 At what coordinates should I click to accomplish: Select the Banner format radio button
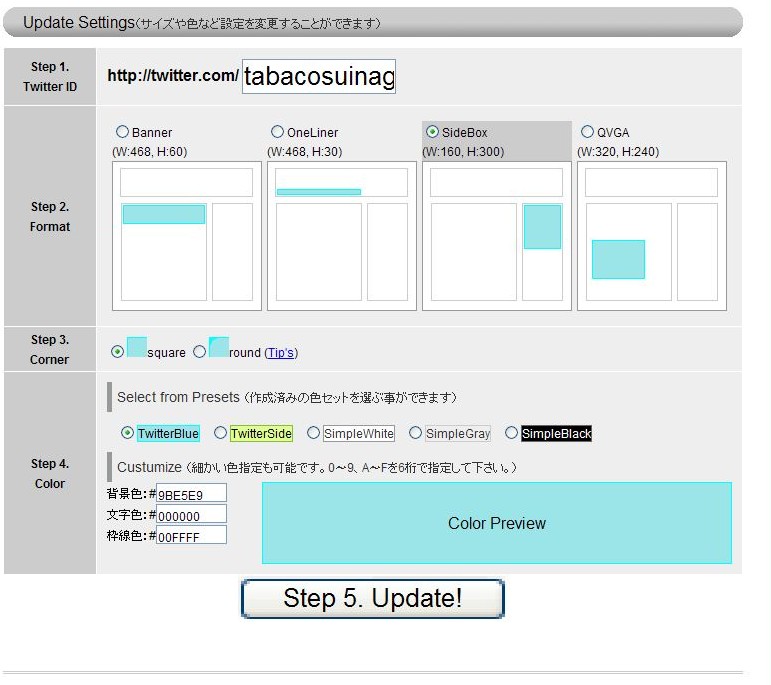(122, 132)
